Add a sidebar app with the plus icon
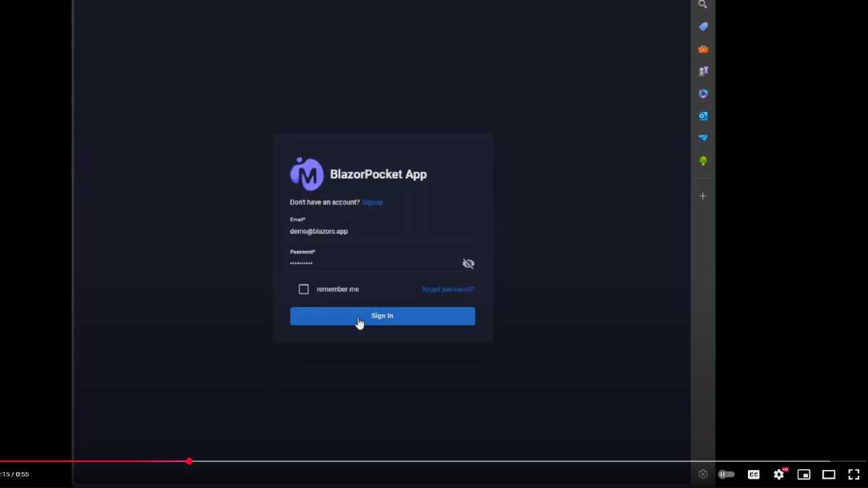This screenshot has height=488, width=868. point(702,196)
